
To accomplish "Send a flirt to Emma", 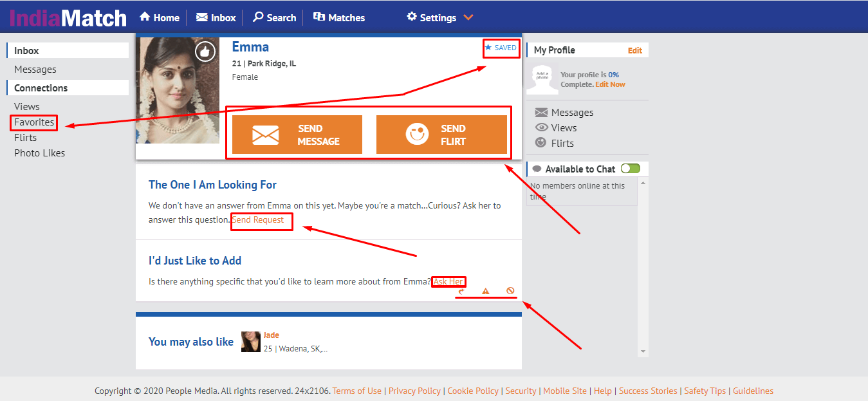I will (x=441, y=135).
